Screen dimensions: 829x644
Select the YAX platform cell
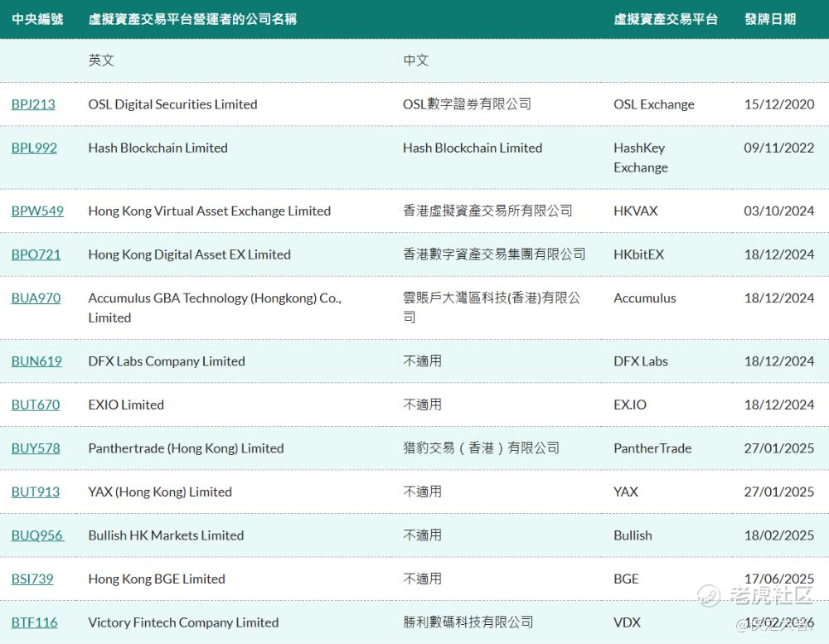pyautogui.click(x=626, y=491)
